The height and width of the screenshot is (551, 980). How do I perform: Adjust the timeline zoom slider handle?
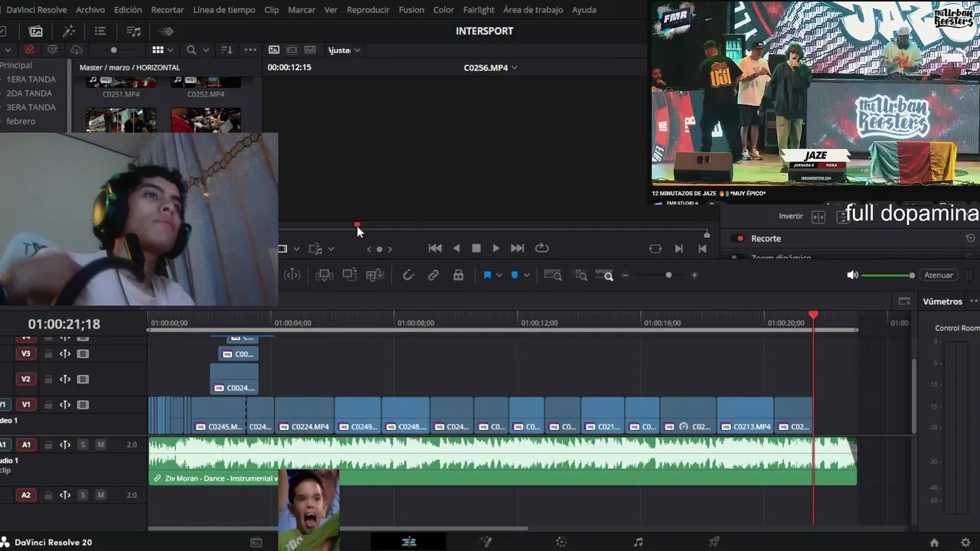pyautogui.click(x=668, y=275)
